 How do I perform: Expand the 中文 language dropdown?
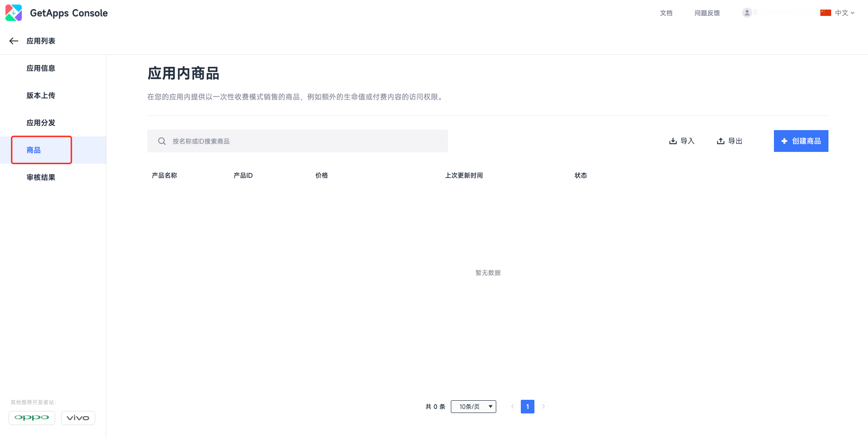844,13
